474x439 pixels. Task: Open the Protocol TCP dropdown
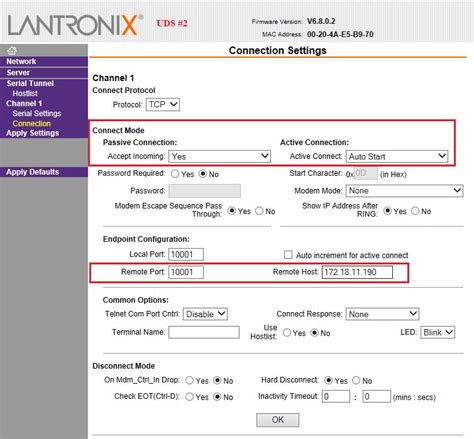coord(163,105)
